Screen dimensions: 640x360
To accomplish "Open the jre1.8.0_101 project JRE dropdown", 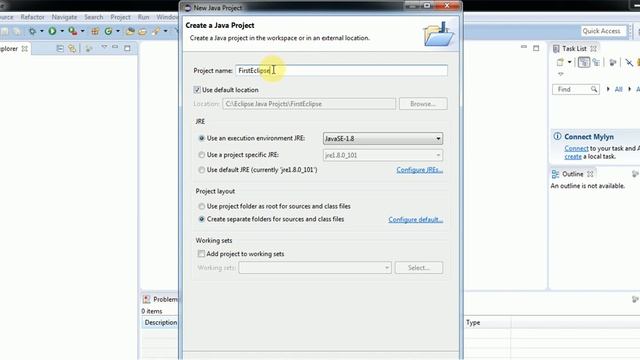I will click(x=383, y=155).
